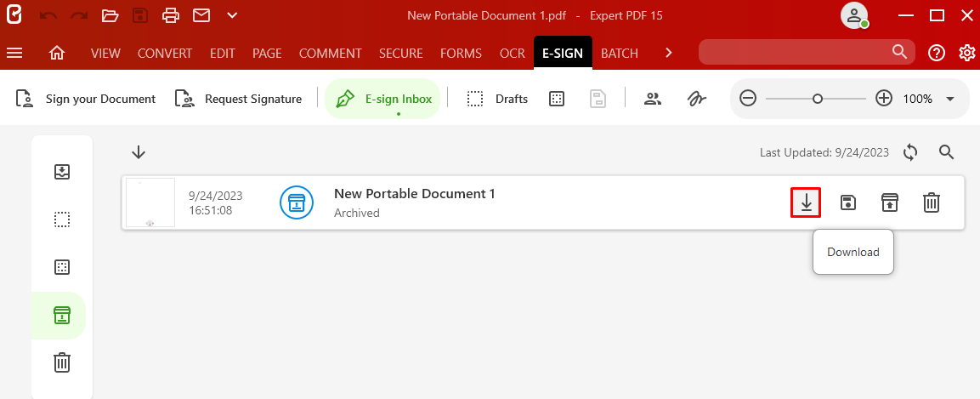Open the user account profile icon

(x=853, y=15)
